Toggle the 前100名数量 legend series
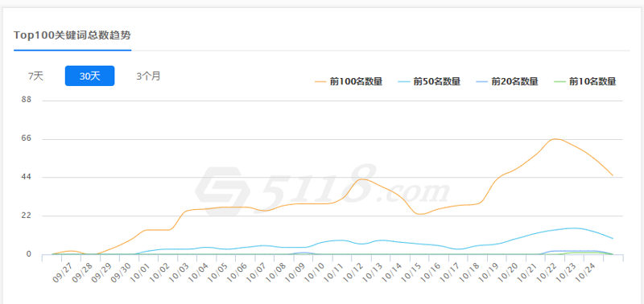 [x=349, y=82]
